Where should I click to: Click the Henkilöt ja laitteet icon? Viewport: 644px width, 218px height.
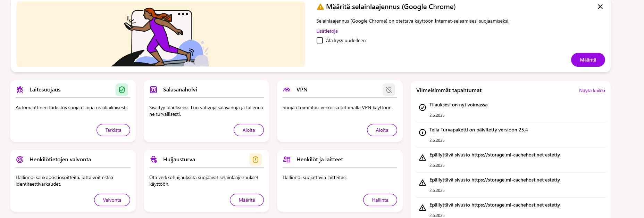[x=287, y=160]
